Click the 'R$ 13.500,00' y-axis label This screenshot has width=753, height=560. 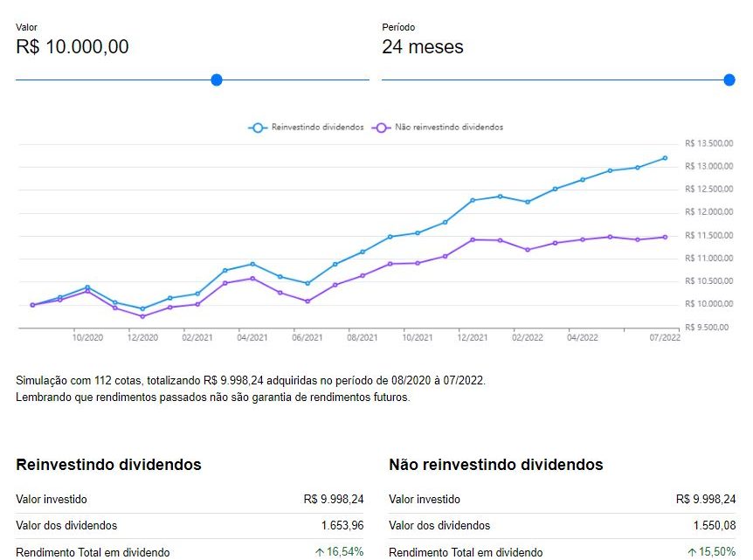(708, 143)
